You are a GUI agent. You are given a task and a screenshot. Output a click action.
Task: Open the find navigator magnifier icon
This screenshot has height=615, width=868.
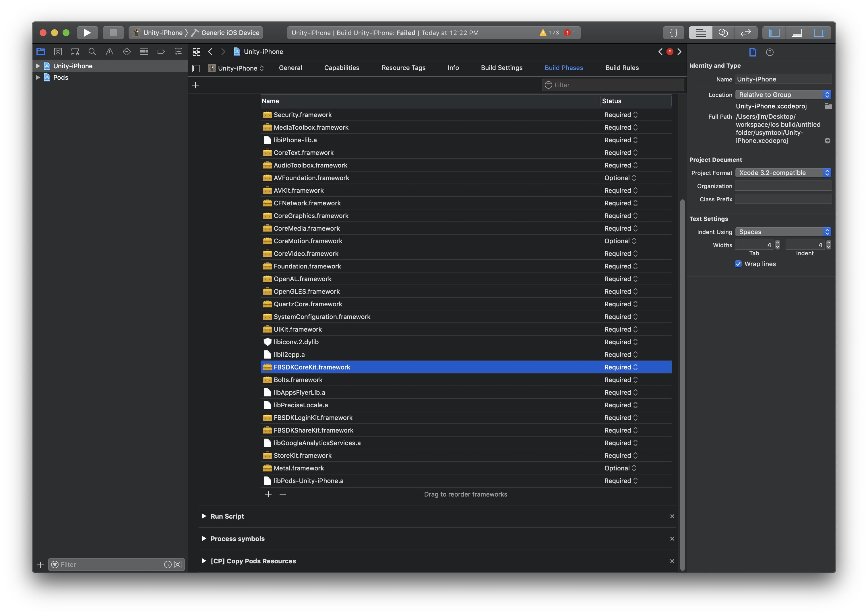click(92, 52)
